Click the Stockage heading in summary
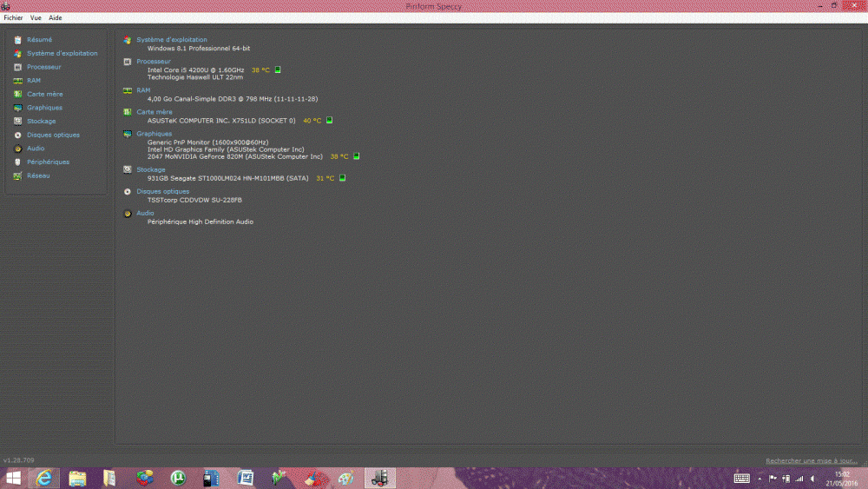This screenshot has width=868, height=489. point(150,169)
